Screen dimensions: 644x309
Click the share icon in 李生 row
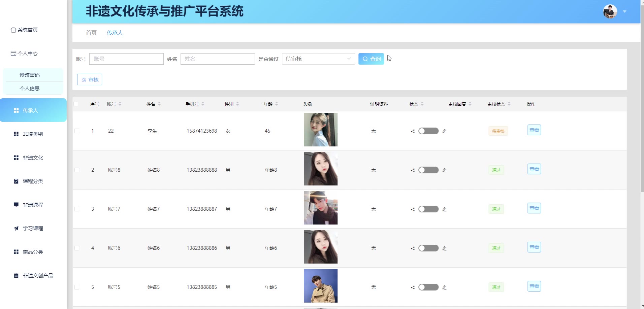(413, 131)
